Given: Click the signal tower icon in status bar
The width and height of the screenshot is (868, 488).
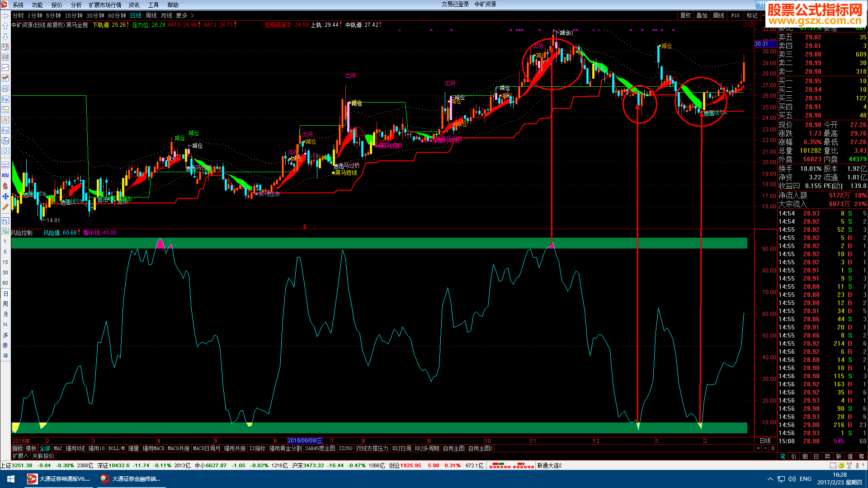Looking at the screenshot, I should tap(849, 465).
